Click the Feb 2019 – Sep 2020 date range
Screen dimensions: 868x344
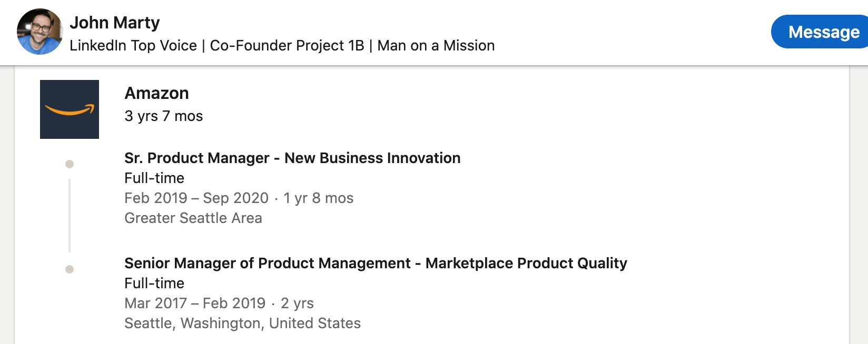(x=196, y=198)
